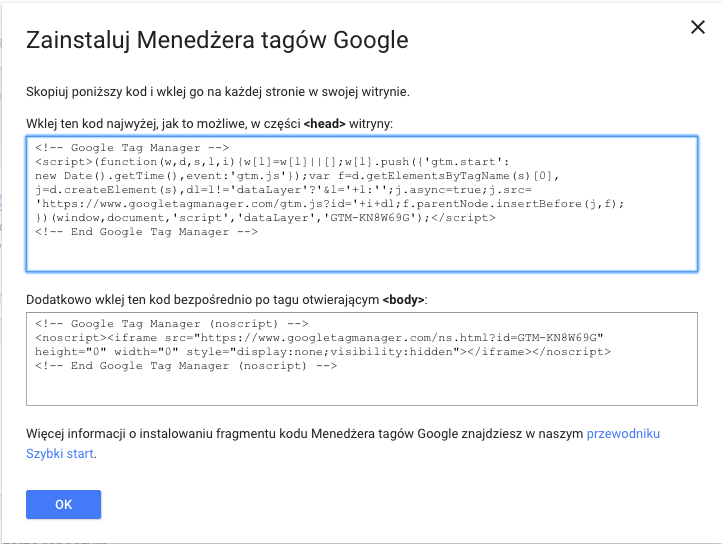Image resolution: width=722 pixels, height=544 pixels.
Task: Click empty space at bottom of head code box
Action: tap(360, 255)
